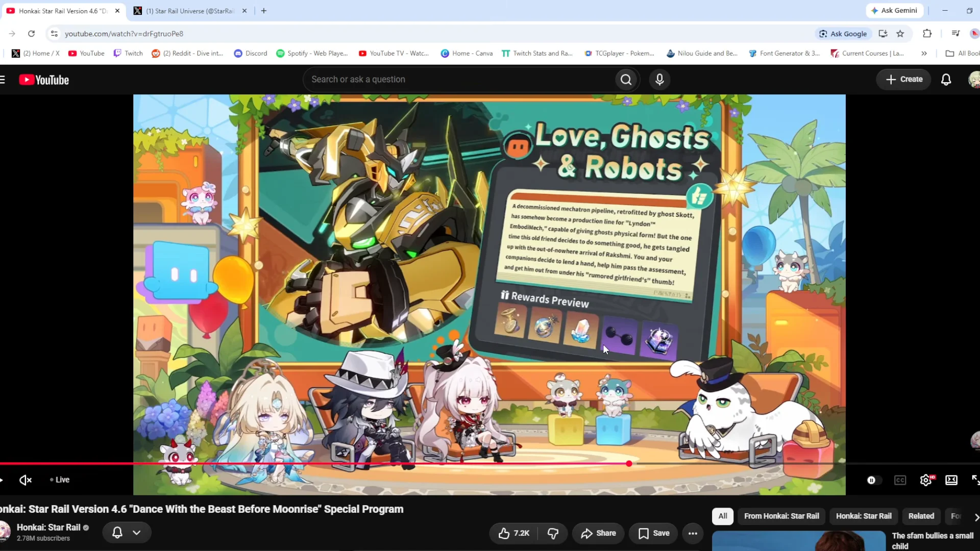Expand hidden bookmarks chevron
The height and width of the screenshot is (551, 980).
click(924, 53)
